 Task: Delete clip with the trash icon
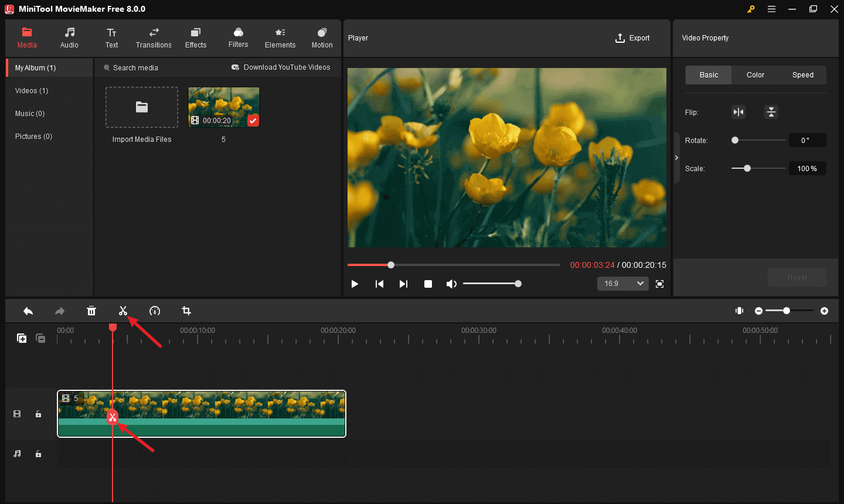click(x=91, y=311)
